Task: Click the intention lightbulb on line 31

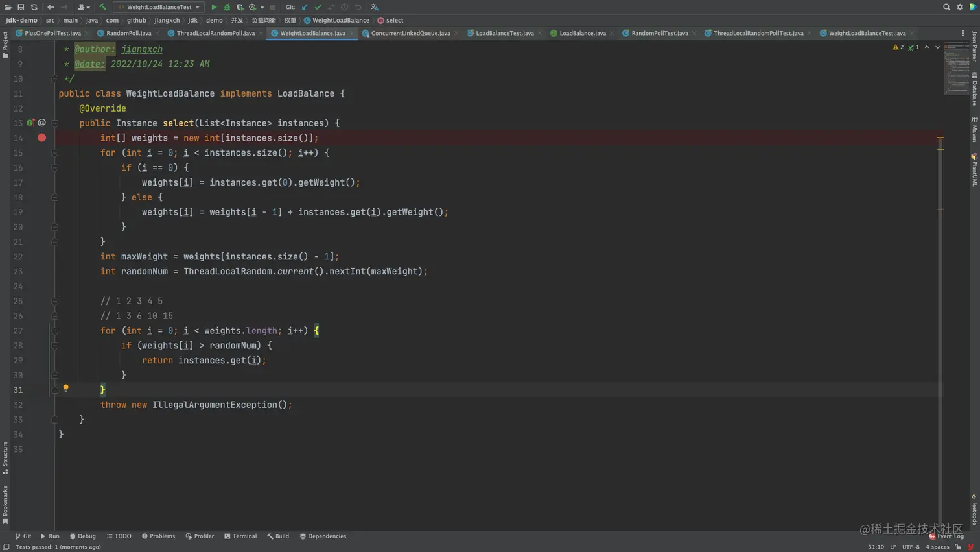Action: [65, 388]
